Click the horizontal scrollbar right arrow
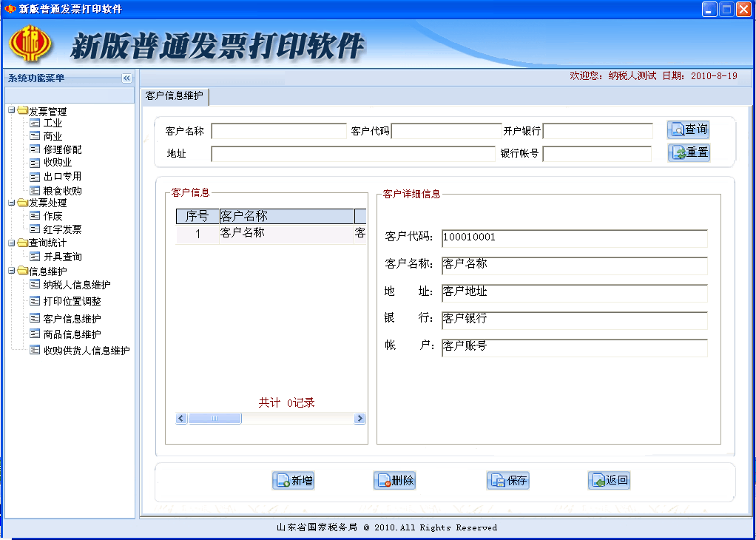The height and width of the screenshot is (540, 756). (x=359, y=418)
